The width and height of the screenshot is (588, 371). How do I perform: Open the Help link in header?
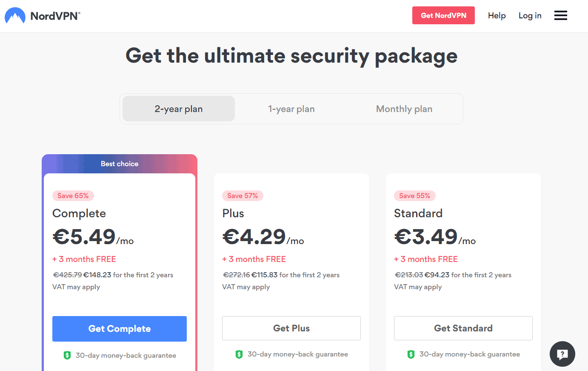(x=497, y=16)
